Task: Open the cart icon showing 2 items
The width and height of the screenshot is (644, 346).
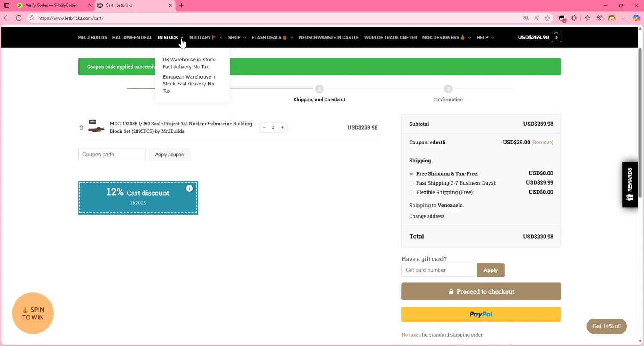Action: (556, 38)
